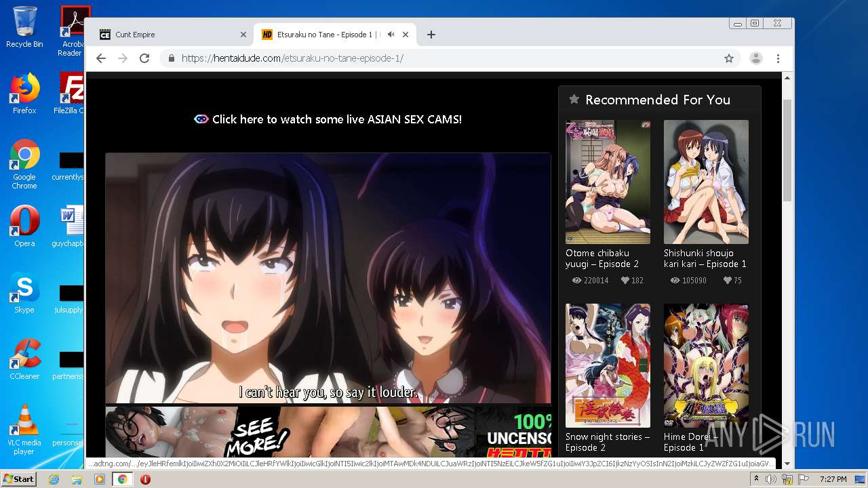Open the Skype desktop shortcut
The image size is (868, 488).
pyautogui.click(x=24, y=293)
